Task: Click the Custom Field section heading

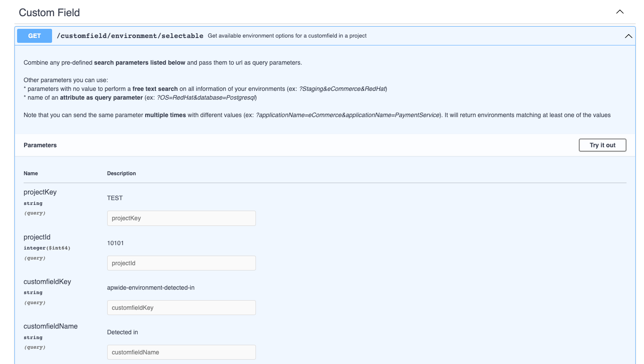Action: (49, 13)
